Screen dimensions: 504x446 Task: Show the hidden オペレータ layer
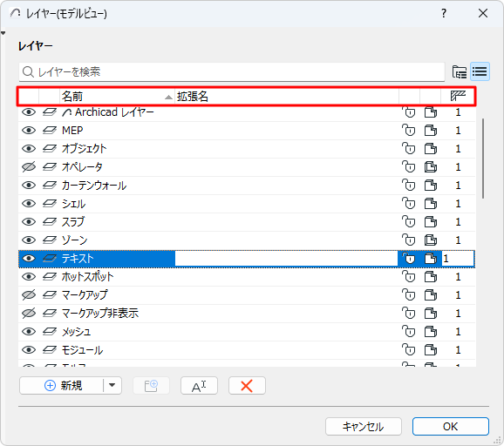tap(29, 167)
